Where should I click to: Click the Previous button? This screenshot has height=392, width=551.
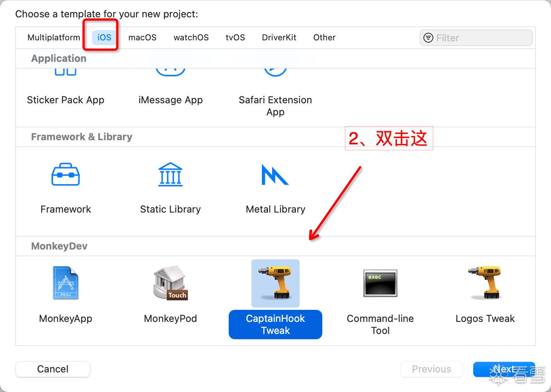tap(431, 369)
